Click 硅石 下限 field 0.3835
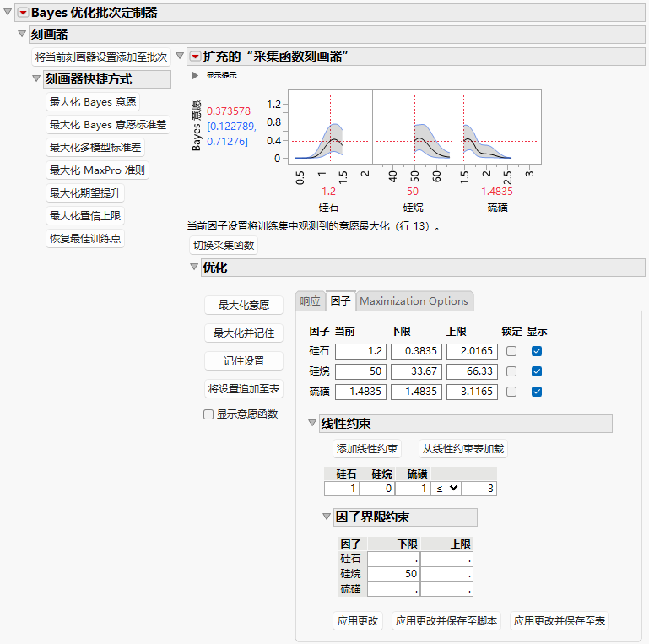 coord(416,351)
